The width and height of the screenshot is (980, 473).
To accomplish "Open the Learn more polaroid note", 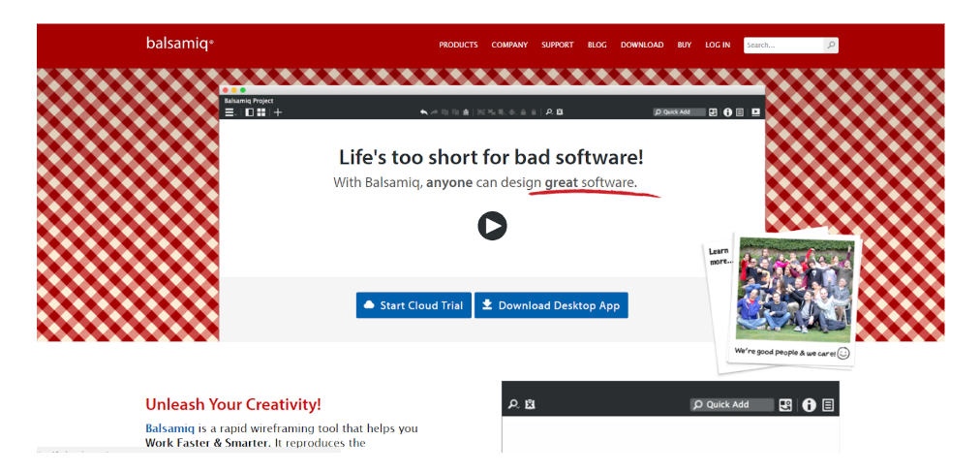I will (720, 257).
